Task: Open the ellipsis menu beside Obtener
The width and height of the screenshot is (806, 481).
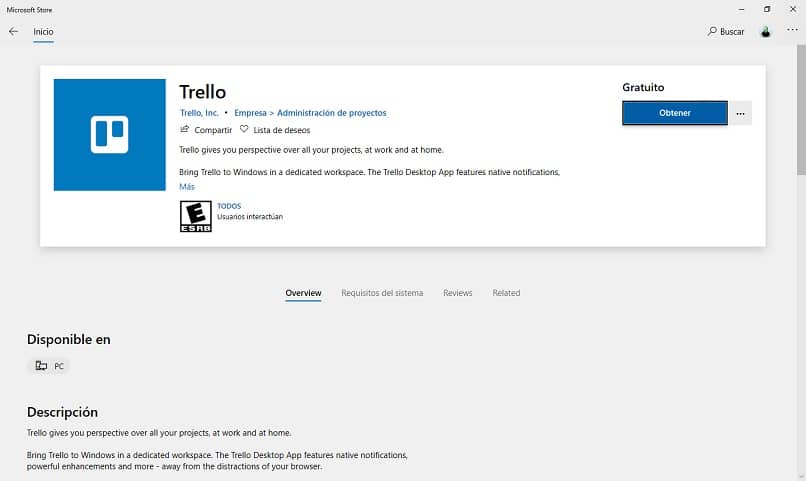Action: coord(740,114)
